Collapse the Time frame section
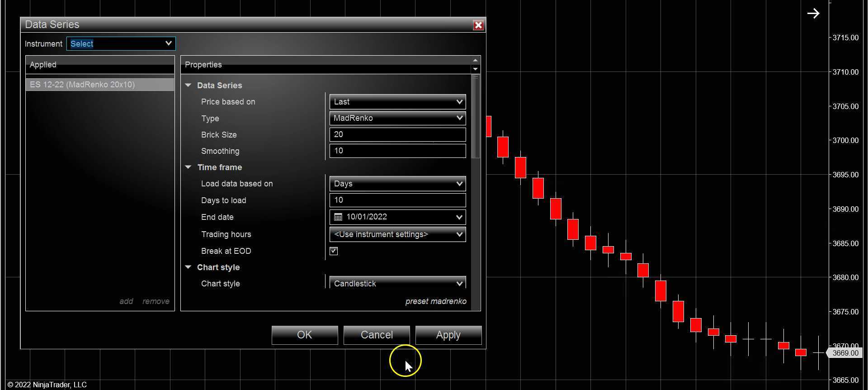The height and width of the screenshot is (390, 868). pyautogui.click(x=188, y=167)
